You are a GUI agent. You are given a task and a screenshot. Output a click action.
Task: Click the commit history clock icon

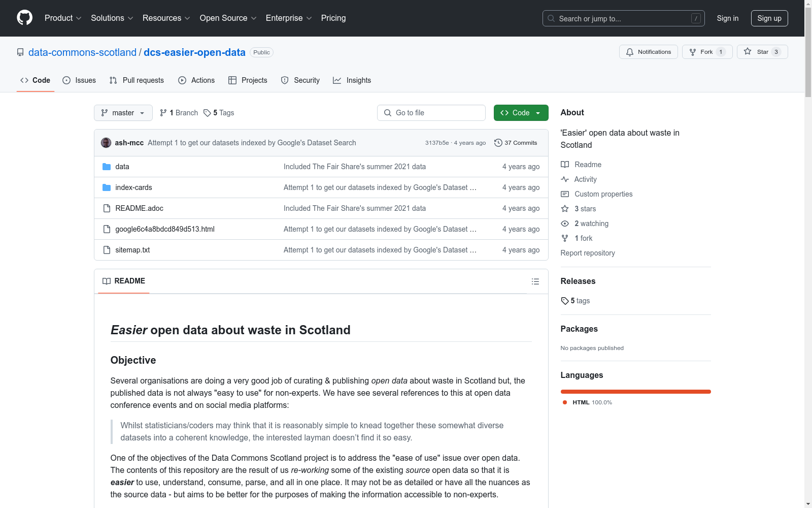click(498, 143)
